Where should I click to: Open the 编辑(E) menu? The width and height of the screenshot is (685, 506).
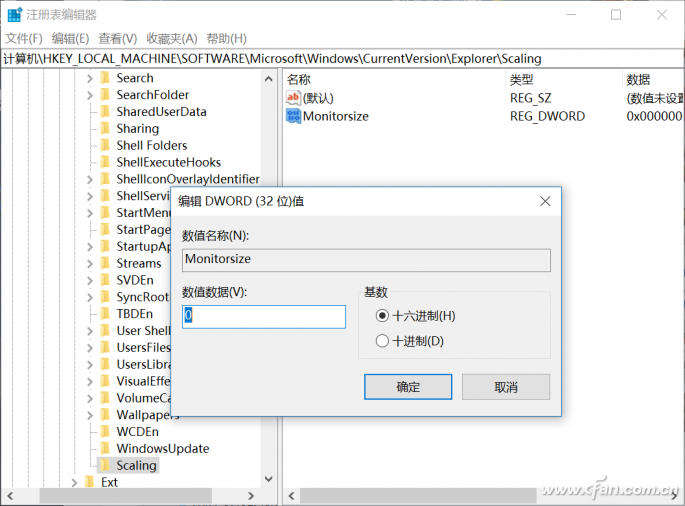70,38
